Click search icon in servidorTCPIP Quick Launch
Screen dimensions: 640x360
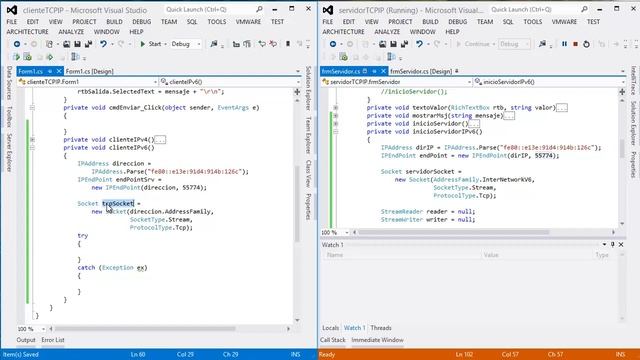584,9
